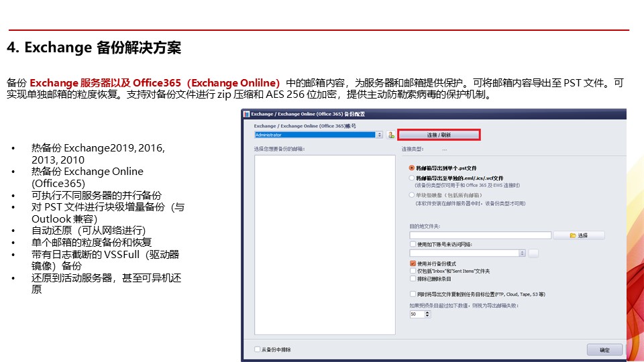644x362 pixels.
Task: Click the add account user icon
Action: [x=391, y=135]
